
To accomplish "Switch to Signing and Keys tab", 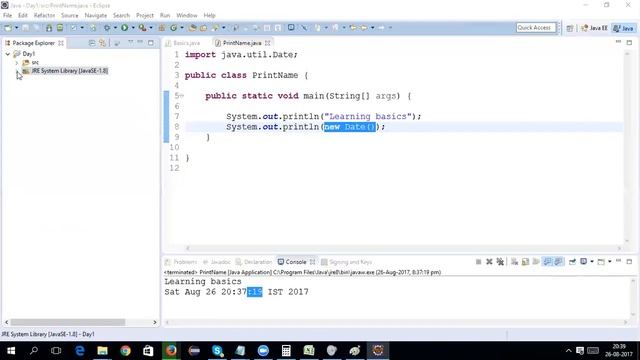I will pos(347,262).
